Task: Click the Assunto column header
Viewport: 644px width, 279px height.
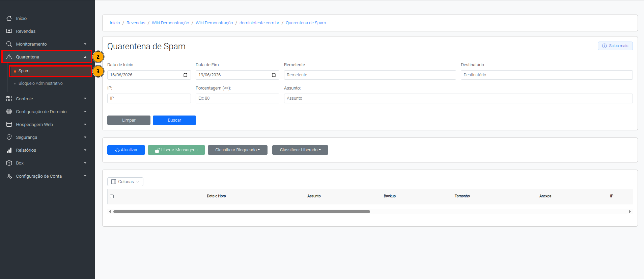Action: (x=314, y=196)
